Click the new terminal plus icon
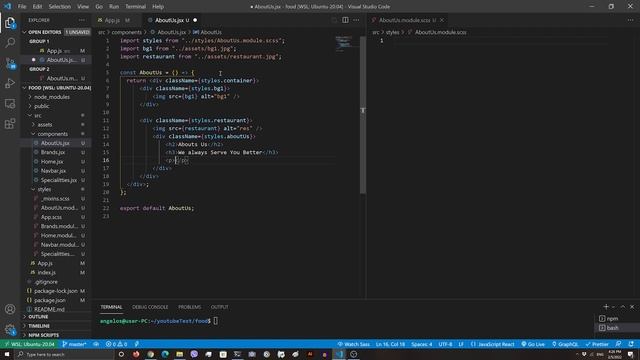This screenshot has height=360, width=640. tap(606, 307)
